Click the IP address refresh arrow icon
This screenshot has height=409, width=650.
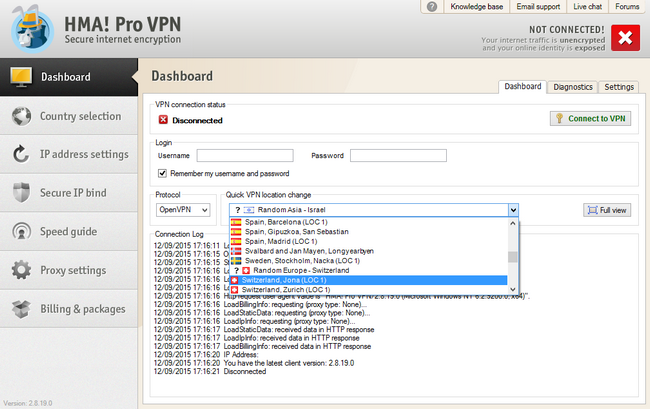21,154
